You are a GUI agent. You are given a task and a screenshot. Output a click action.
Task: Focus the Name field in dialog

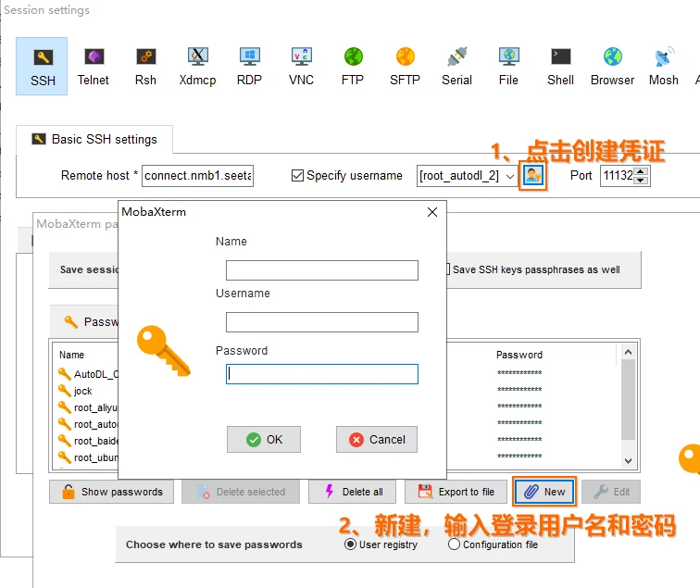coord(322,270)
